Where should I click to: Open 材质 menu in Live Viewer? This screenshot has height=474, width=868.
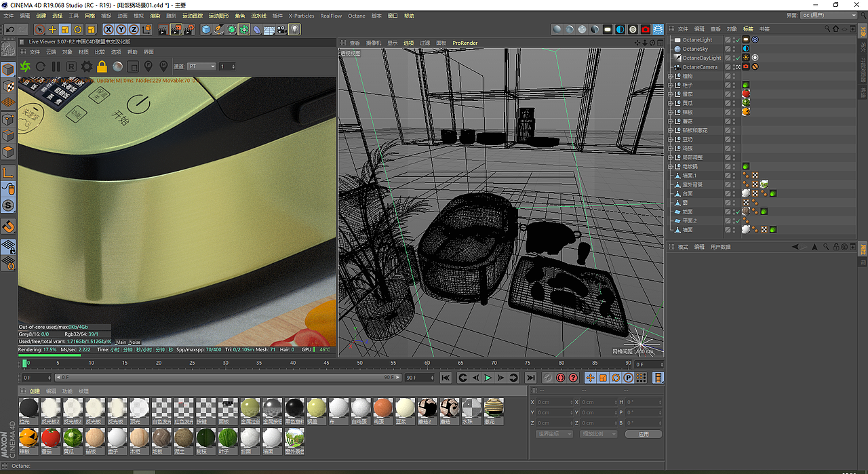pyautogui.click(x=83, y=52)
